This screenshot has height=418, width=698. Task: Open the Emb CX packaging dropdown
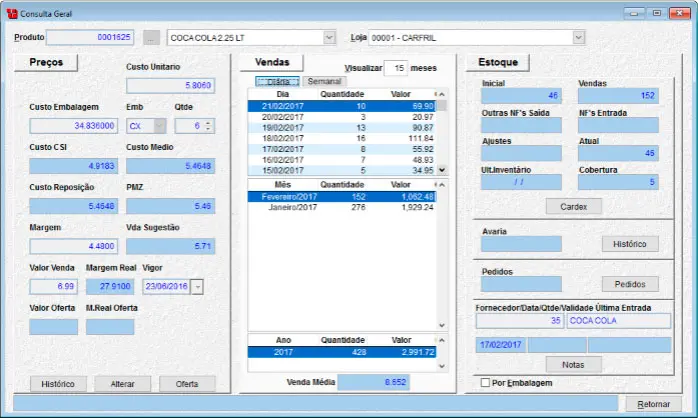click(x=160, y=126)
